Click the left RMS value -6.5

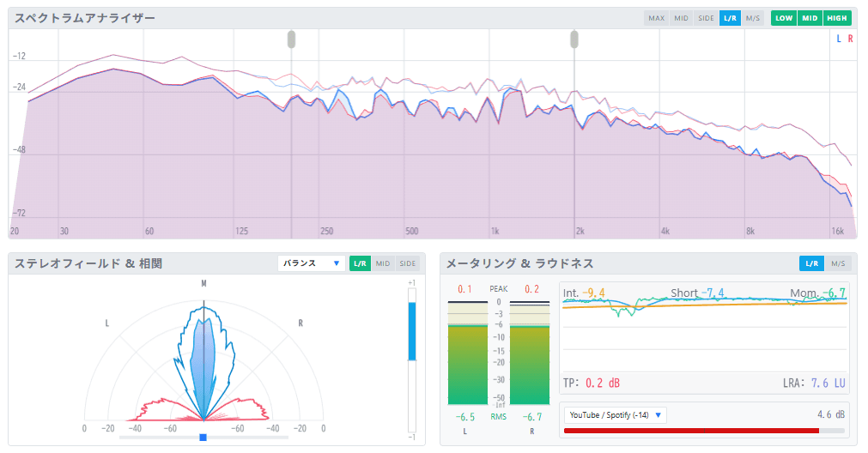465,417
